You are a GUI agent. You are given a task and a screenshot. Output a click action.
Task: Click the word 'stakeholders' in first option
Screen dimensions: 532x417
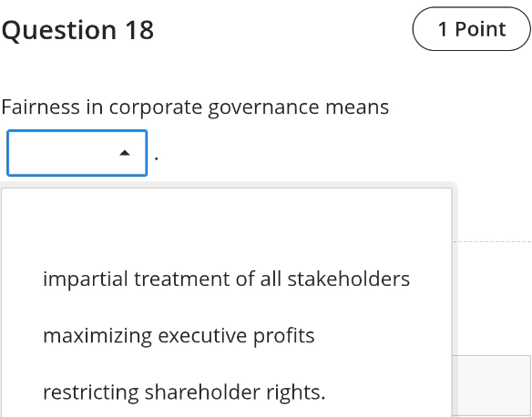click(349, 279)
